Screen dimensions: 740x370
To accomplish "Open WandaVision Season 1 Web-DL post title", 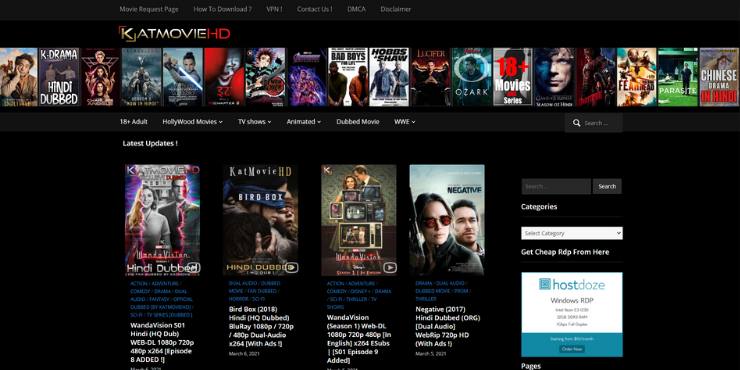I will pyautogui.click(x=359, y=339).
